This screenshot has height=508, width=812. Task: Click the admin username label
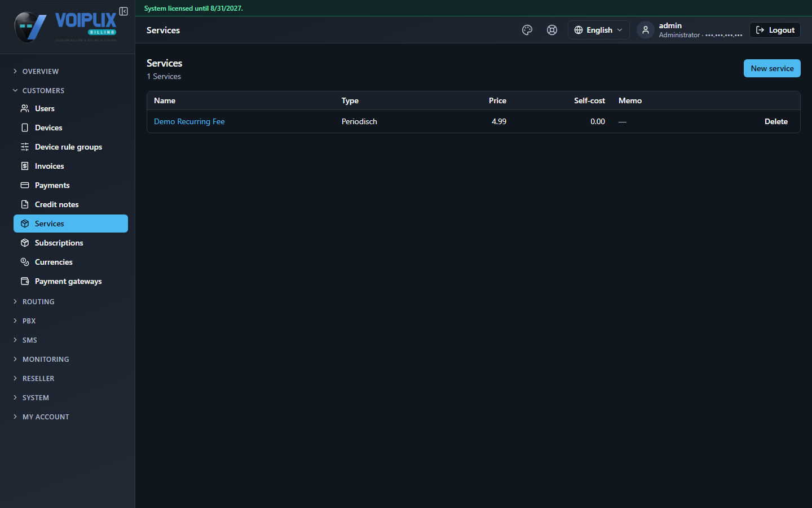coord(670,25)
